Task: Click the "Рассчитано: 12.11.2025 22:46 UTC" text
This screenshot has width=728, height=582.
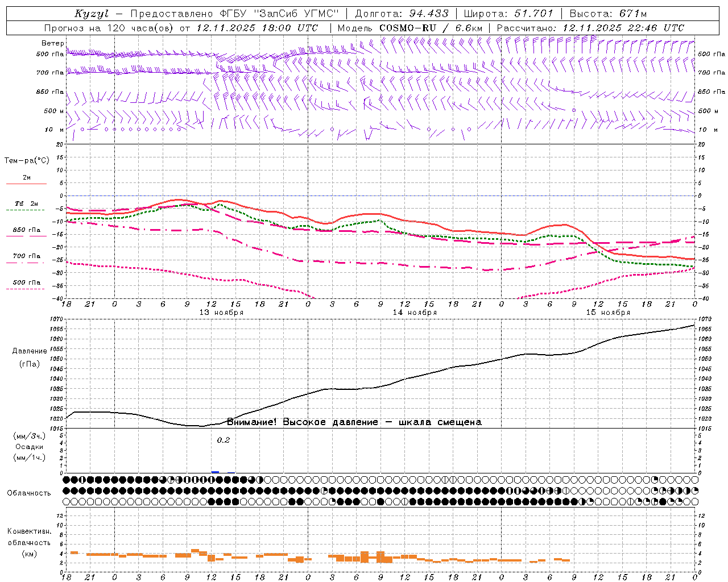Action: point(590,28)
